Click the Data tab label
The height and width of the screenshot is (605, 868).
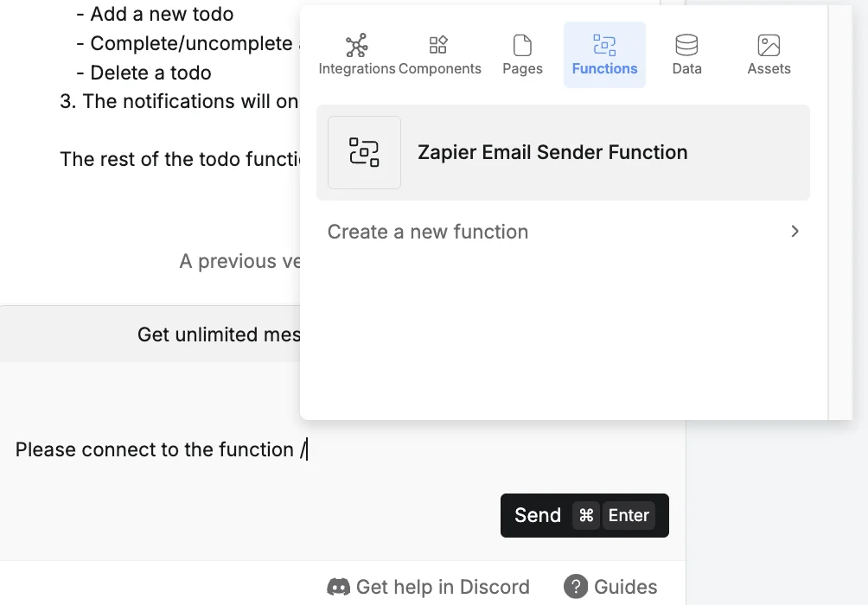[x=687, y=68]
